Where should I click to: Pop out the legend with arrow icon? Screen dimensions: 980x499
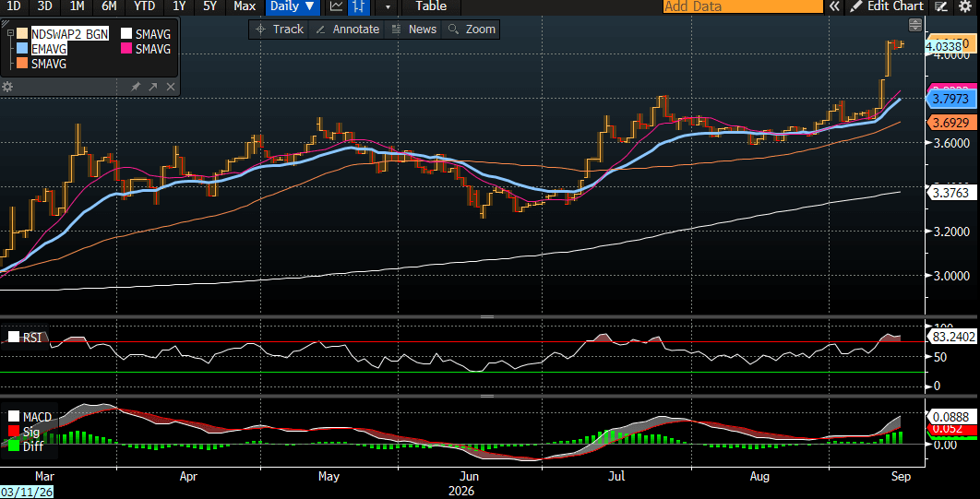152,87
